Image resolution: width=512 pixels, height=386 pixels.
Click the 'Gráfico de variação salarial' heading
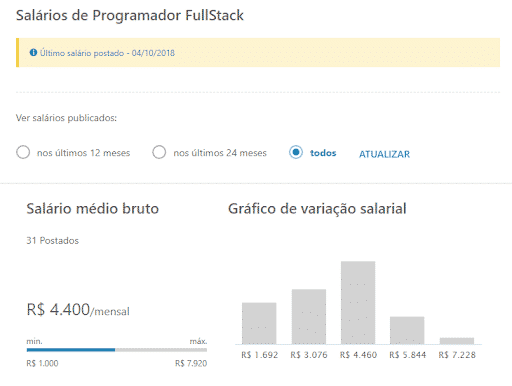click(x=317, y=209)
